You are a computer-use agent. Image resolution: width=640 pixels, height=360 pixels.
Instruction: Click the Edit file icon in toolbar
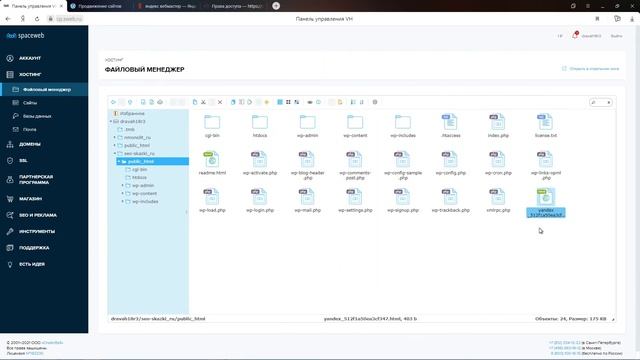pyautogui.click(x=250, y=102)
